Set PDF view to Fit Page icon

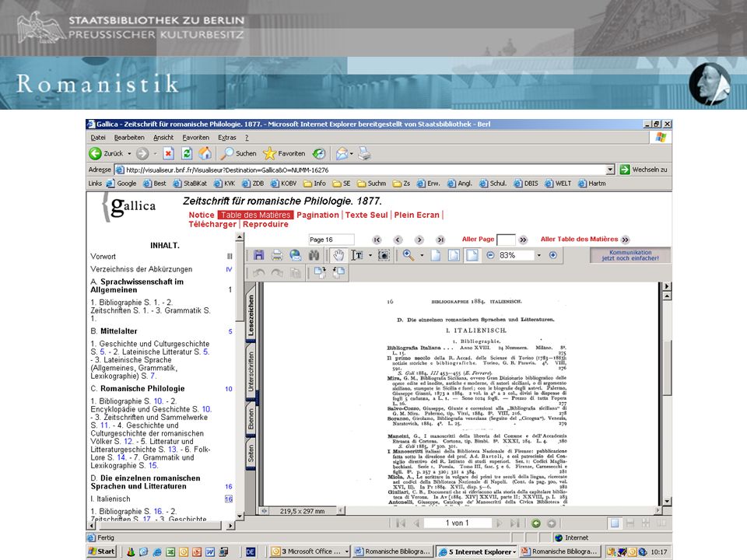pyautogui.click(x=454, y=255)
